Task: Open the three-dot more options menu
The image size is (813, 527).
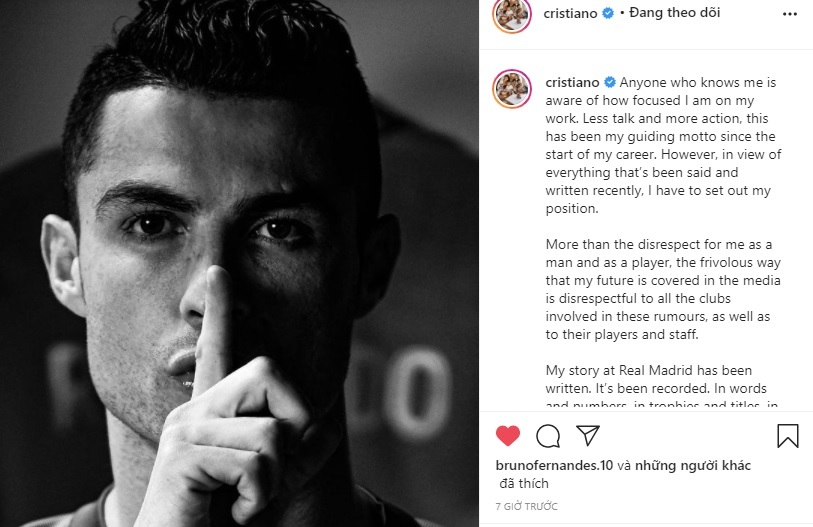Action: [x=790, y=14]
